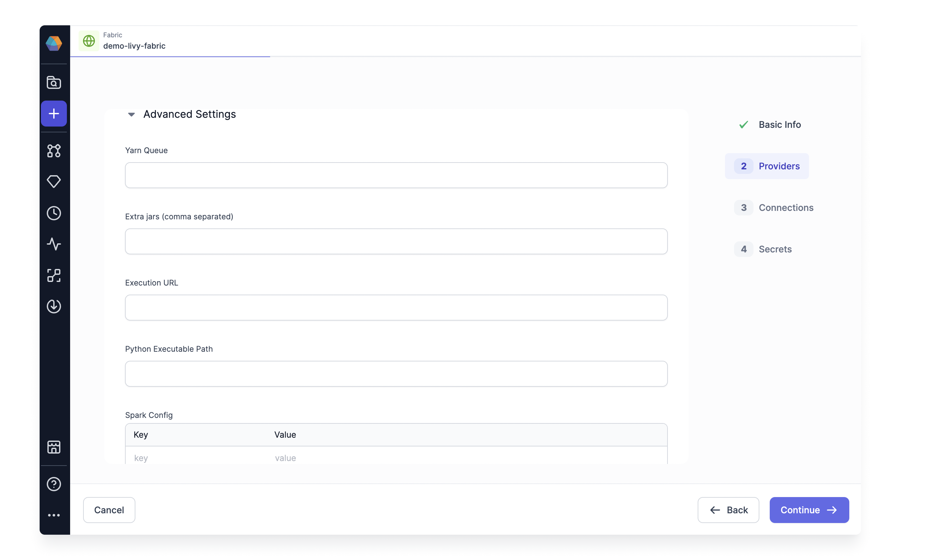Click Cancel to discard changes

pyautogui.click(x=109, y=509)
